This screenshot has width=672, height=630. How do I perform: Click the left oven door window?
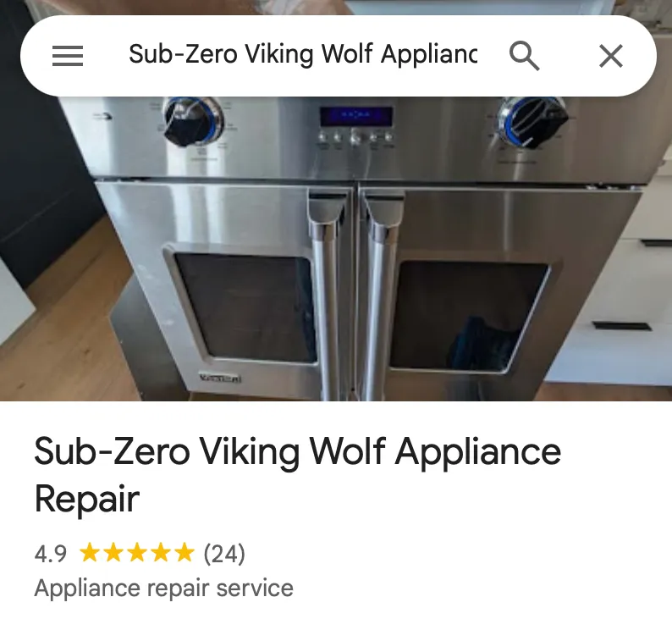click(244, 306)
